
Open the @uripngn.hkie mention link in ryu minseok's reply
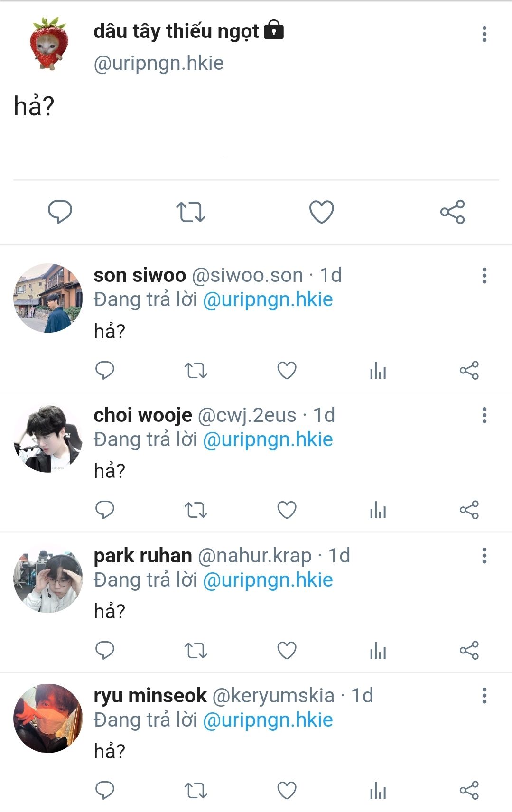(268, 720)
